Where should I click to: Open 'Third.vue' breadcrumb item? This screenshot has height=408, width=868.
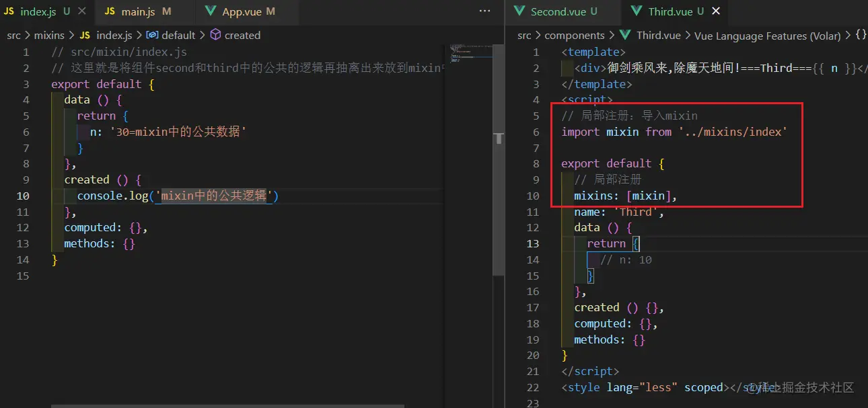(659, 36)
